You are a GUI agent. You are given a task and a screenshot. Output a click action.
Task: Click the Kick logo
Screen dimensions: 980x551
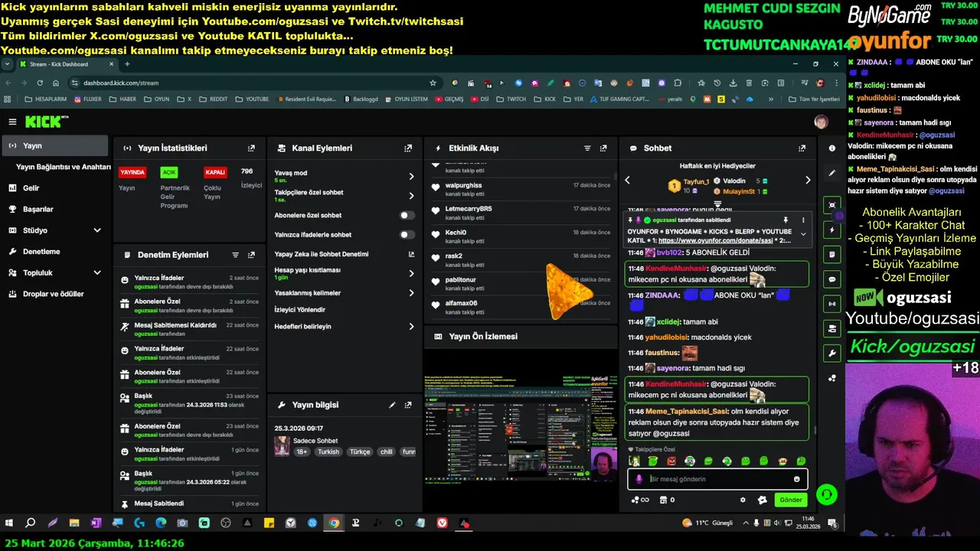(46, 122)
